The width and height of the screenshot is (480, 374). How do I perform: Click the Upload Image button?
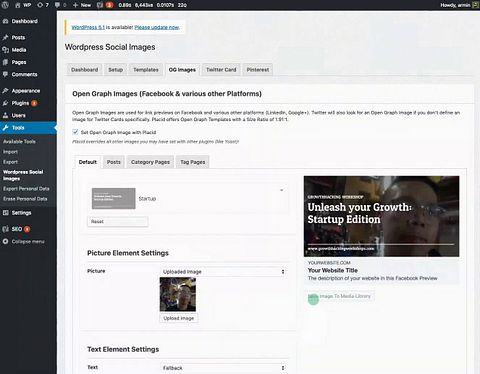coord(179,318)
